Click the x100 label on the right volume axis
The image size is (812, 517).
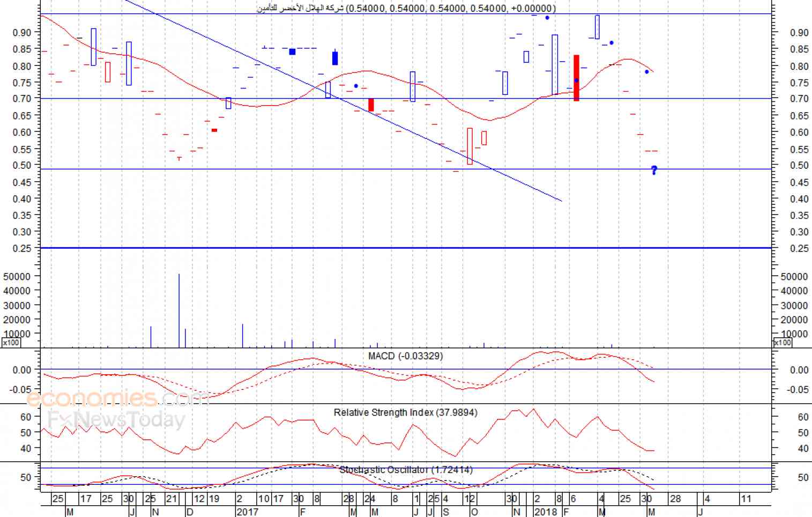point(783,343)
